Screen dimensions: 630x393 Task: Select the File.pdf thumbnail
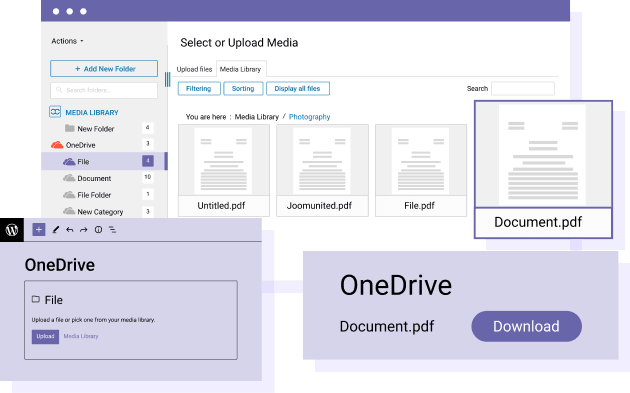point(421,170)
